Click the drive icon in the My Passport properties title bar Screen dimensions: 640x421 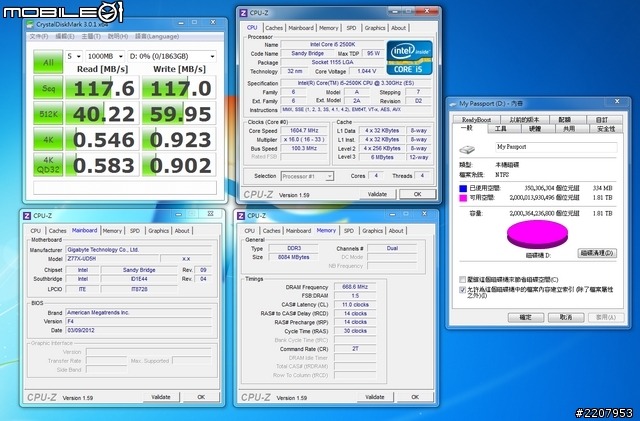(453, 104)
